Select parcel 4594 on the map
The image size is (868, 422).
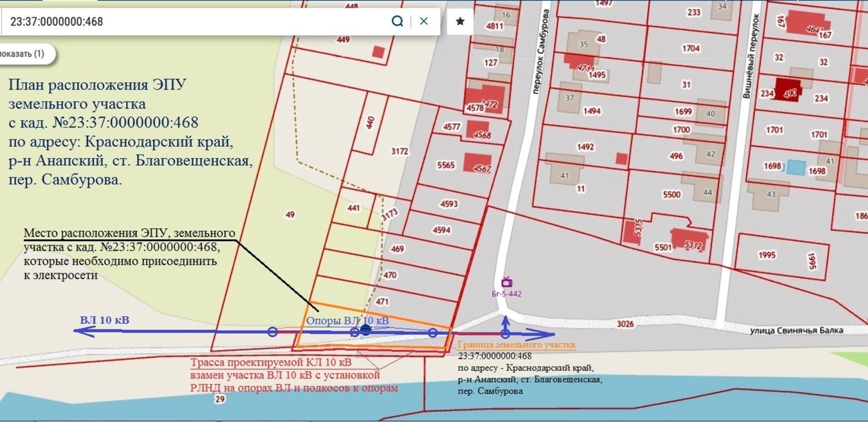441,230
